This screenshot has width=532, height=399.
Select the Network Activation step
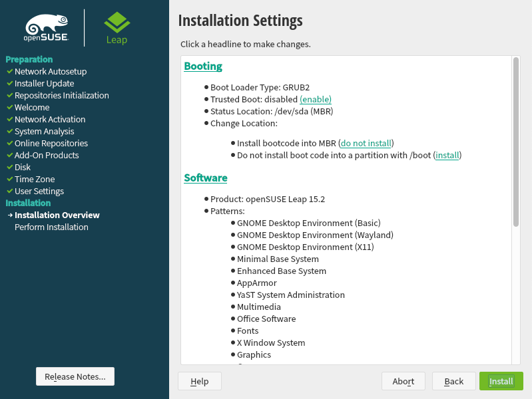[x=50, y=119]
